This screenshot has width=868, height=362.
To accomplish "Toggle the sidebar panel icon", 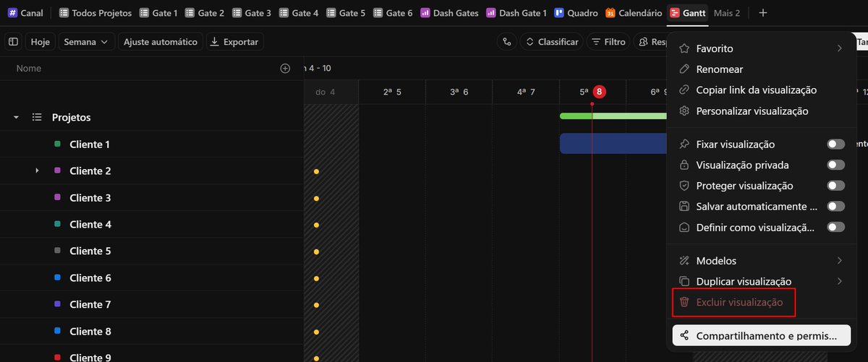I will [14, 42].
